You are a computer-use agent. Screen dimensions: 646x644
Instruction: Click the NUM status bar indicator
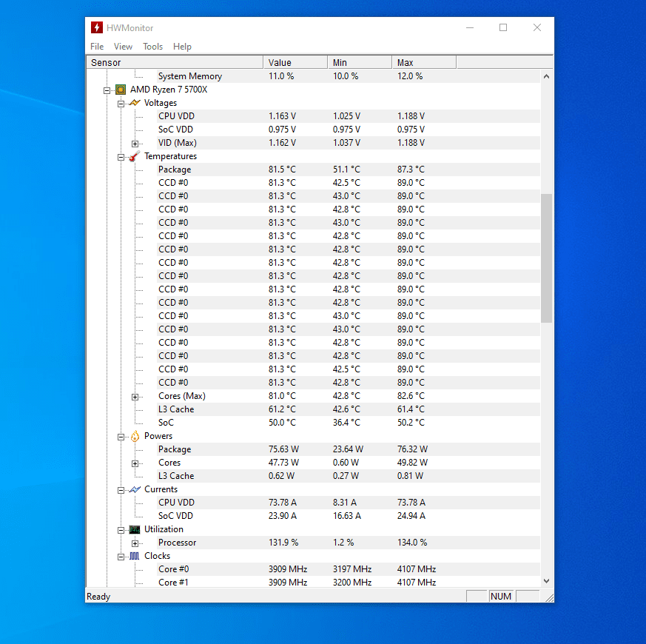(501, 597)
